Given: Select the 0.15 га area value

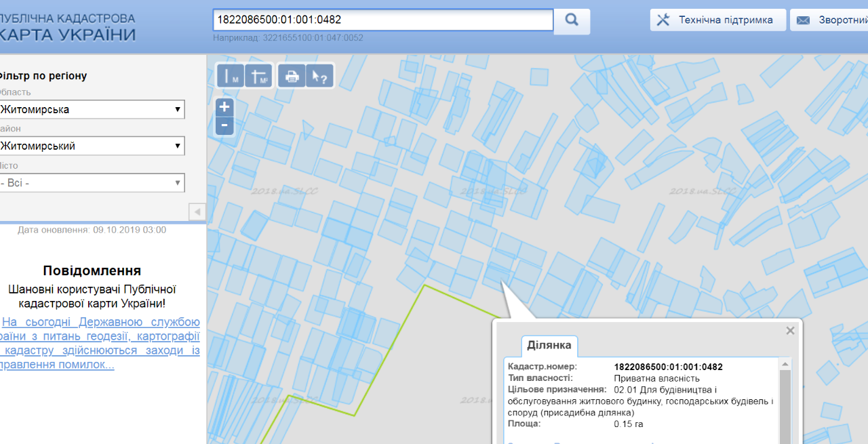Looking at the screenshot, I should tap(628, 424).
